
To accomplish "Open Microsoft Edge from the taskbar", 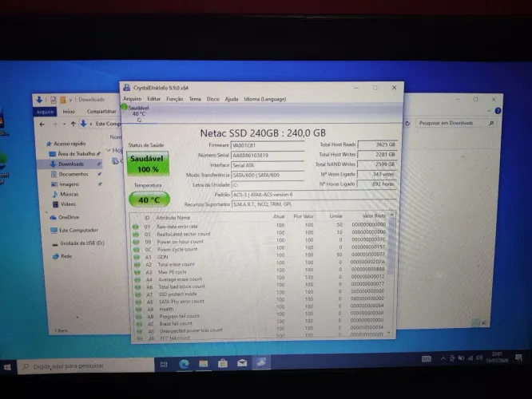I will (184, 364).
